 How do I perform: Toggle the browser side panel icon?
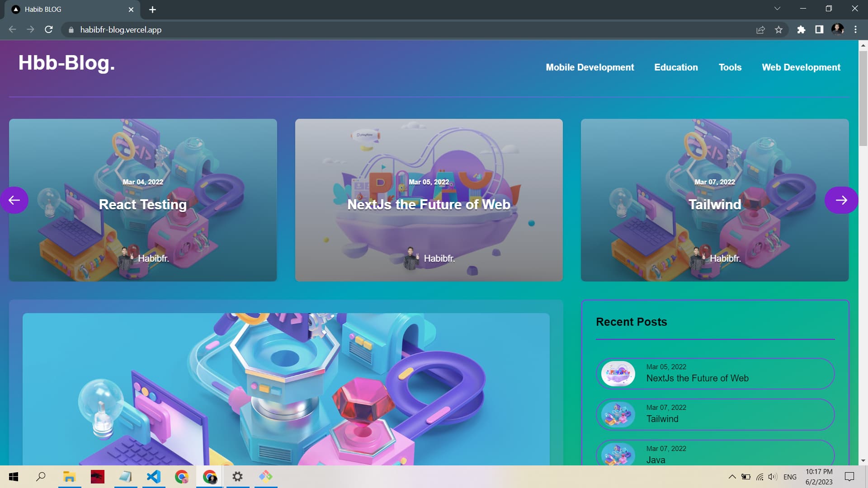819,30
